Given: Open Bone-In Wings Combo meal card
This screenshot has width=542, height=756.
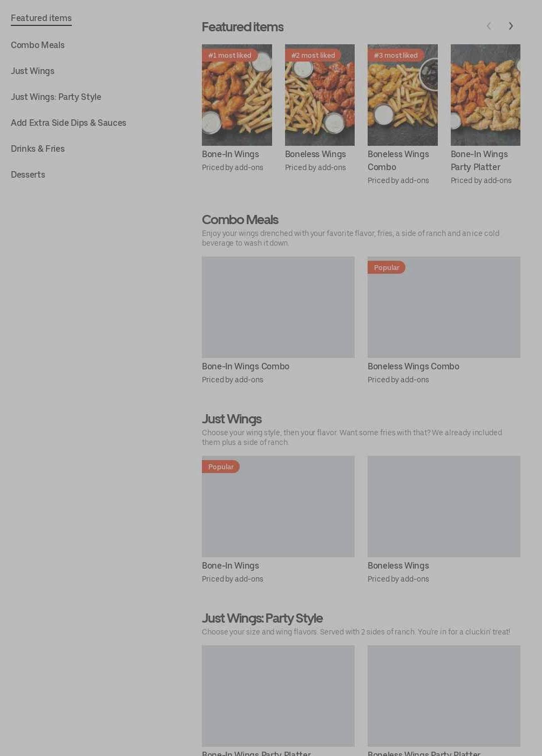Looking at the screenshot, I should (x=278, y=307).
